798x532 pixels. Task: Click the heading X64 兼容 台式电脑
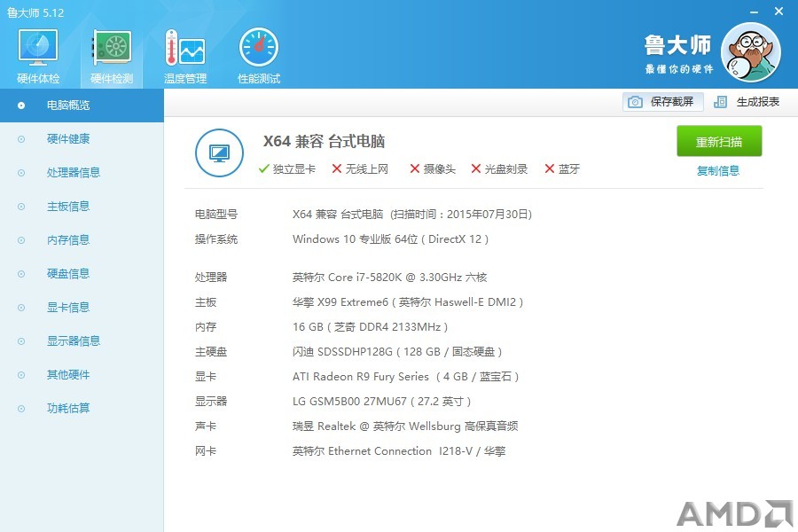[324, 141]
